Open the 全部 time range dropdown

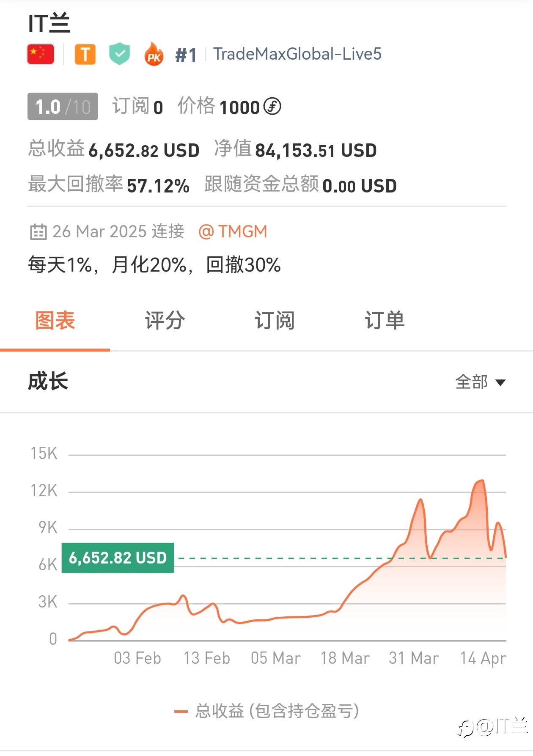point(481,382)
